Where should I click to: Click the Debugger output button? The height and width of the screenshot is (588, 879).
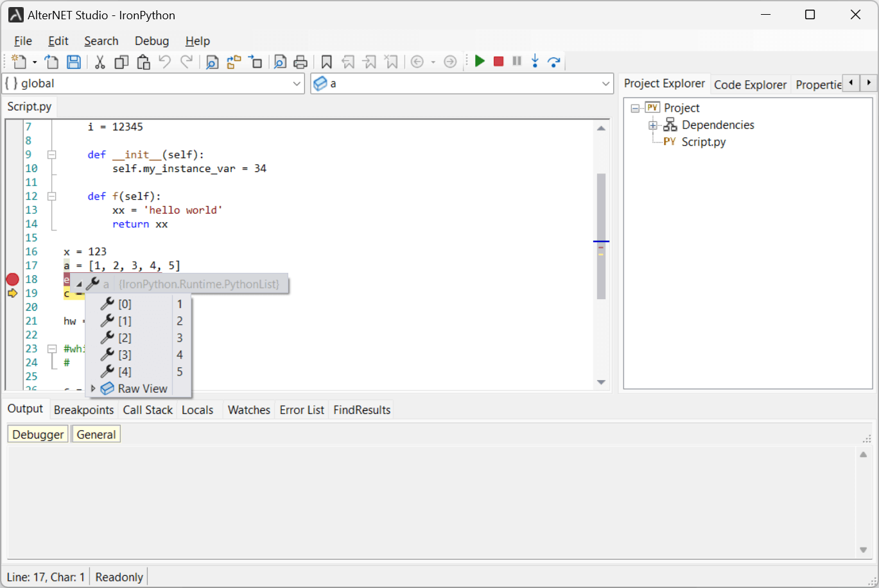tap(39, 435)
